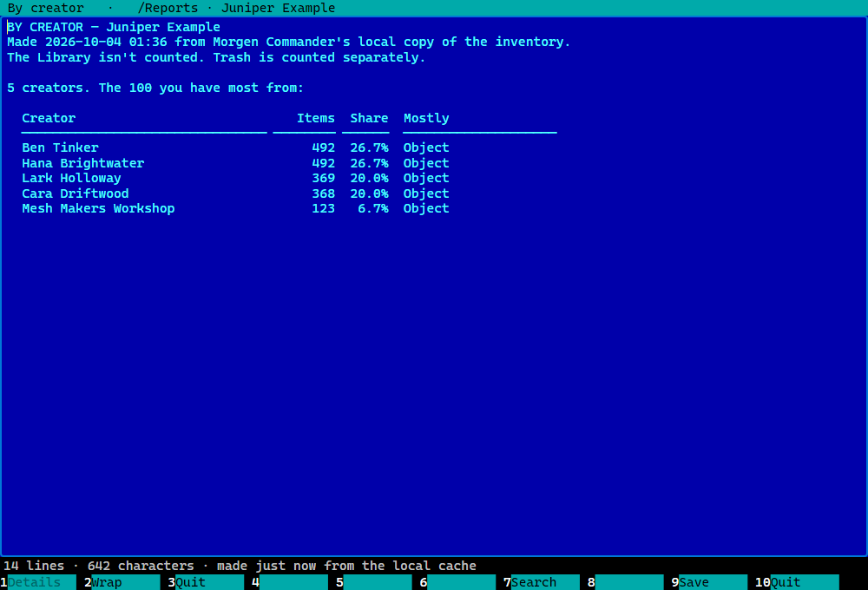
Task: Open Search with the 7 key label
Action: coord(542,582)
